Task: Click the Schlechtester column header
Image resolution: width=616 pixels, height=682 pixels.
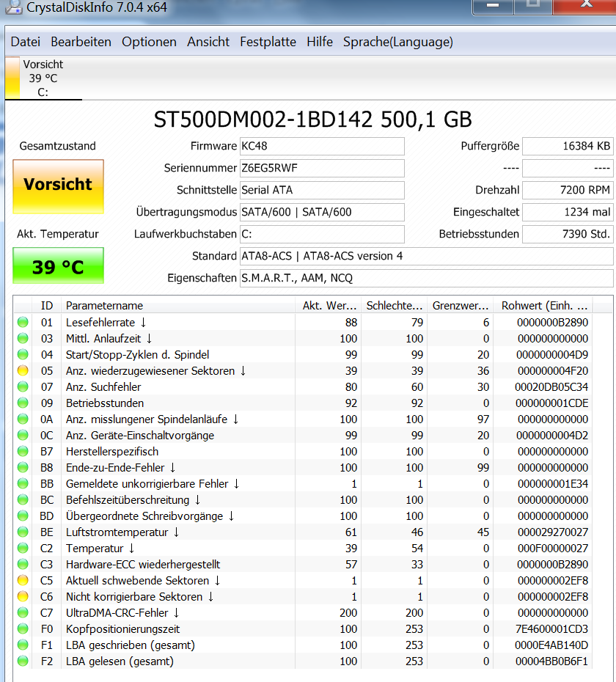Action: pyautogui.click(x=395, y=306)
